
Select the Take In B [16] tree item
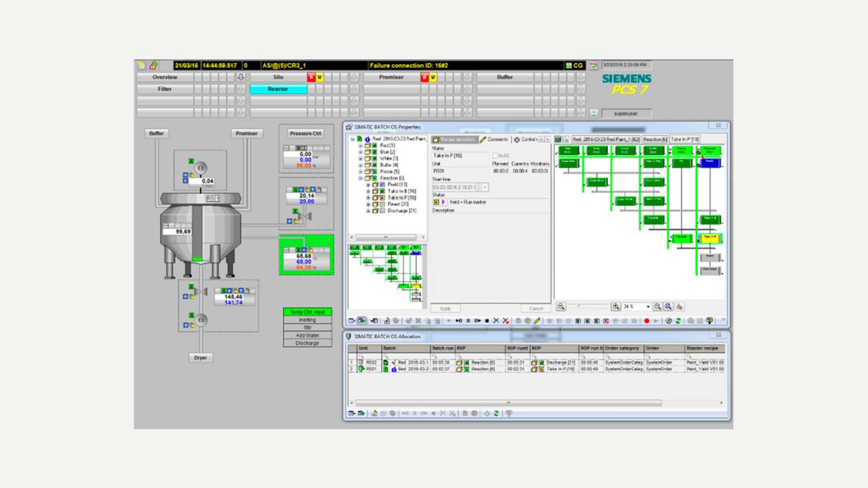pyautogui.click(x=401, y=191)
